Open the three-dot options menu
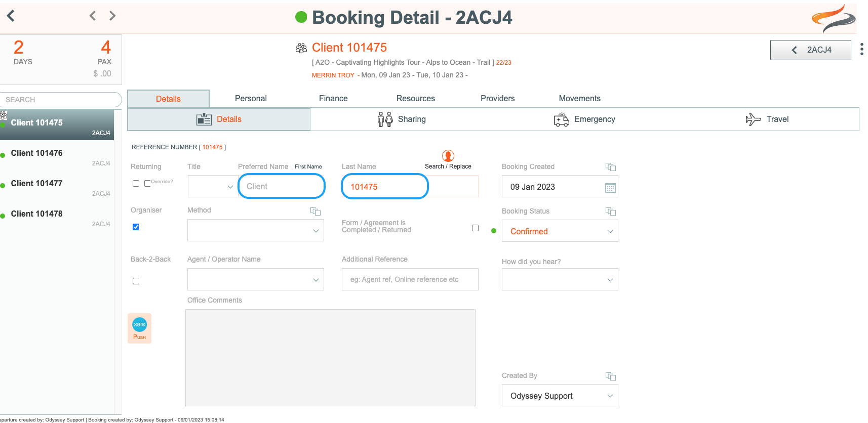The height and width of the screenshot is (423, 868). [861, 49]
